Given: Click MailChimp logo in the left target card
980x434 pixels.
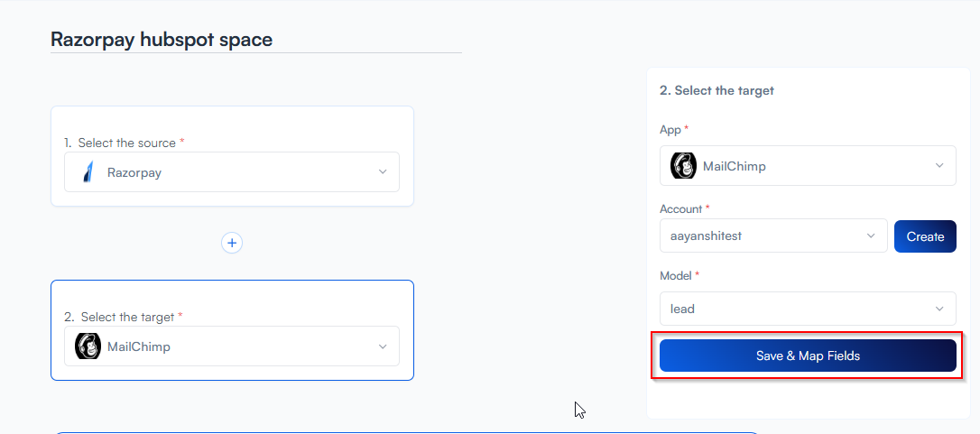Looking at the screenshot, I should click(88, 346).
